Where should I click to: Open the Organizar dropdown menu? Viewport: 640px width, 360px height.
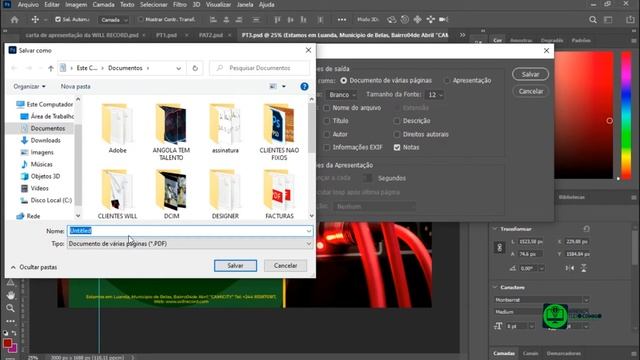pos(29,87)
